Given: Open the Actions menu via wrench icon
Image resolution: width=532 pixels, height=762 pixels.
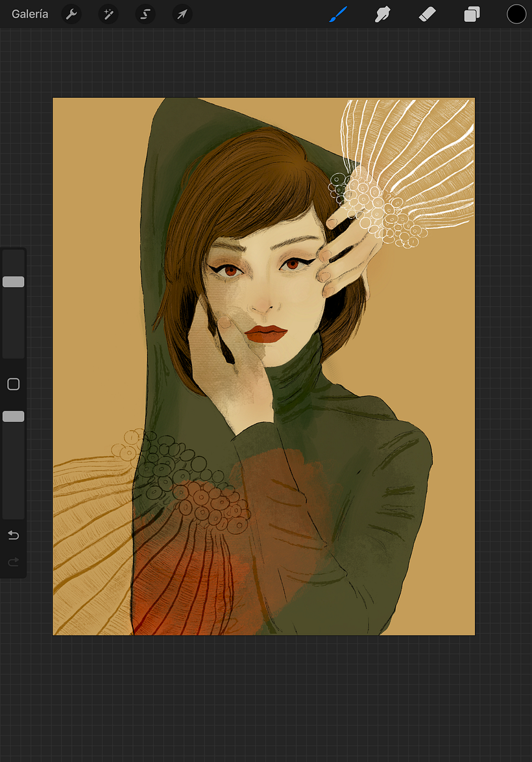Looking at the screenshot, I should coord(71,14).
